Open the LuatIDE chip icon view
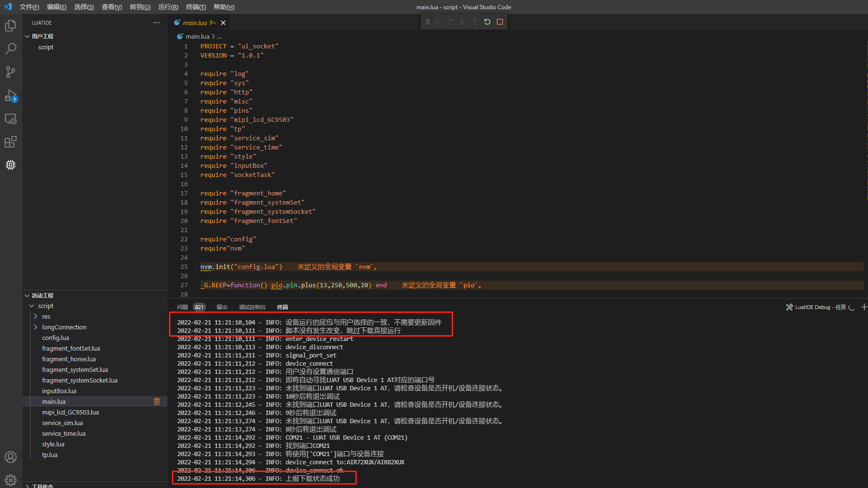This screenshot has width=868, height=488. click(x=11, y=165)
